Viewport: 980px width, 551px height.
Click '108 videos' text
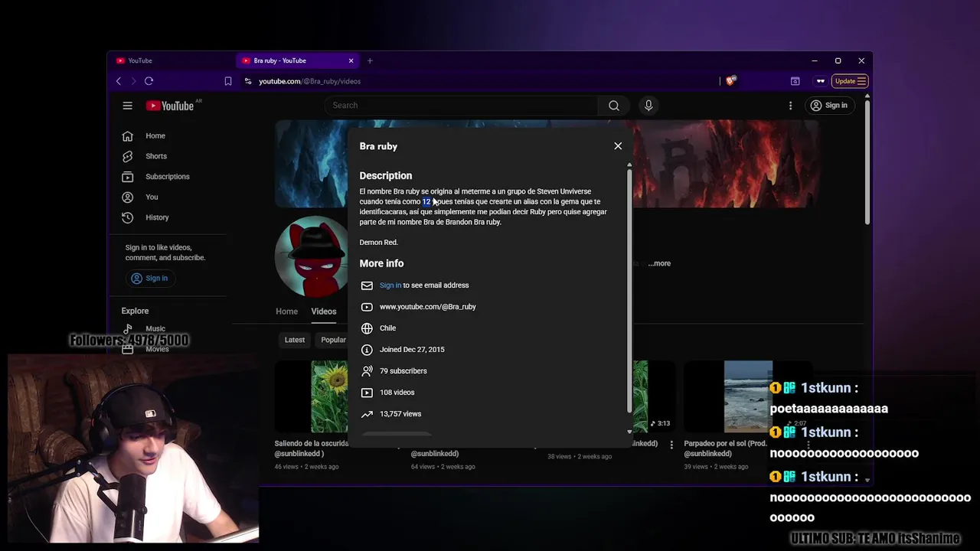click(x=397, y=393)
